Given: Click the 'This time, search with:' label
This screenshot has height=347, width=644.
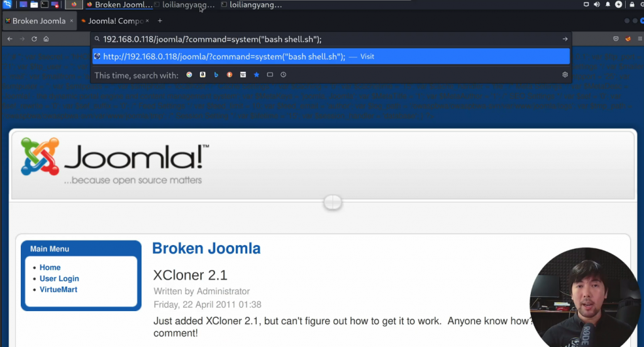Looking at the screenshot, I should coord(136,76).
